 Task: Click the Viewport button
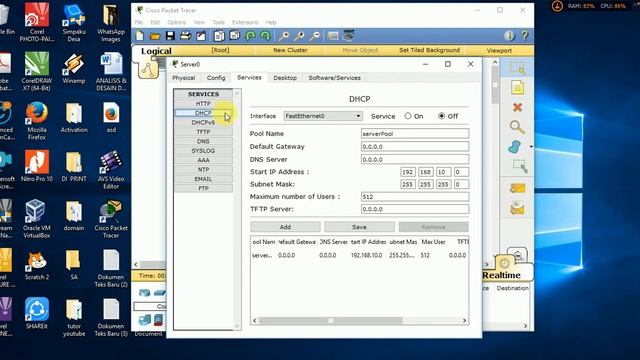pyautogui.click(x=499, y=51)
